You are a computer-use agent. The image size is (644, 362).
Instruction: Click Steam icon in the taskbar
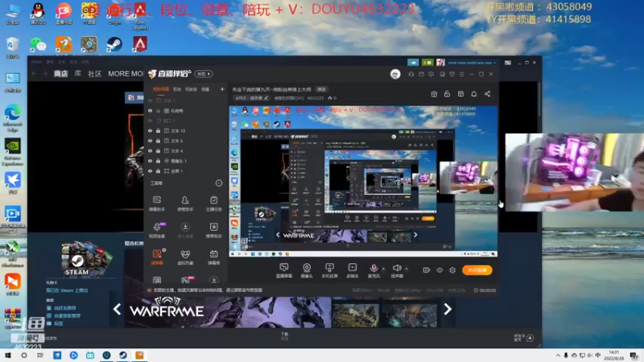[123, 356]
